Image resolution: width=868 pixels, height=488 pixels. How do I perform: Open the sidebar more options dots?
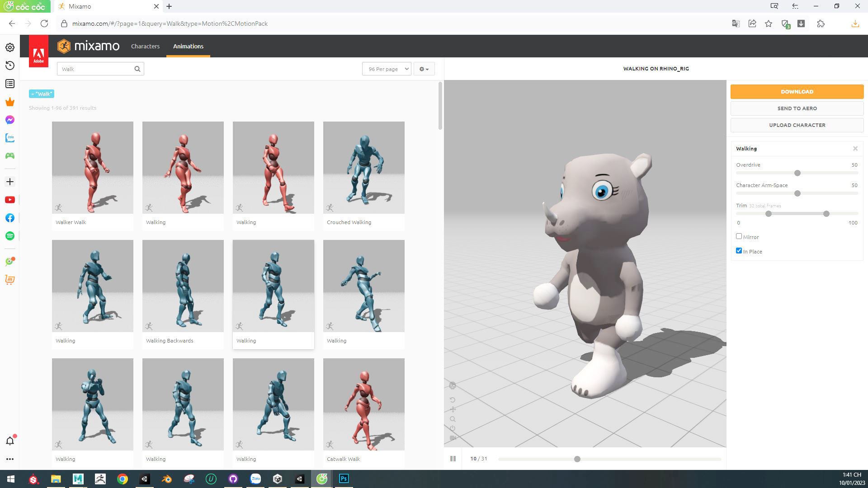pos(10,459)
